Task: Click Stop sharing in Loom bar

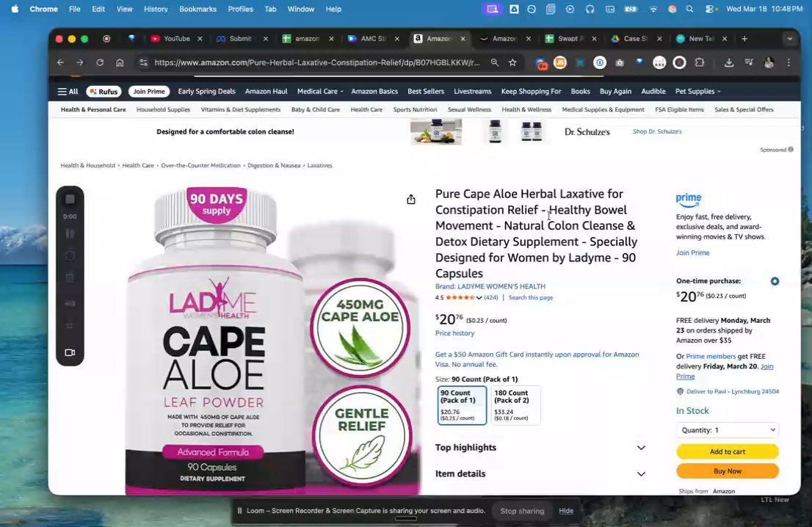Action: coord(522,511)
